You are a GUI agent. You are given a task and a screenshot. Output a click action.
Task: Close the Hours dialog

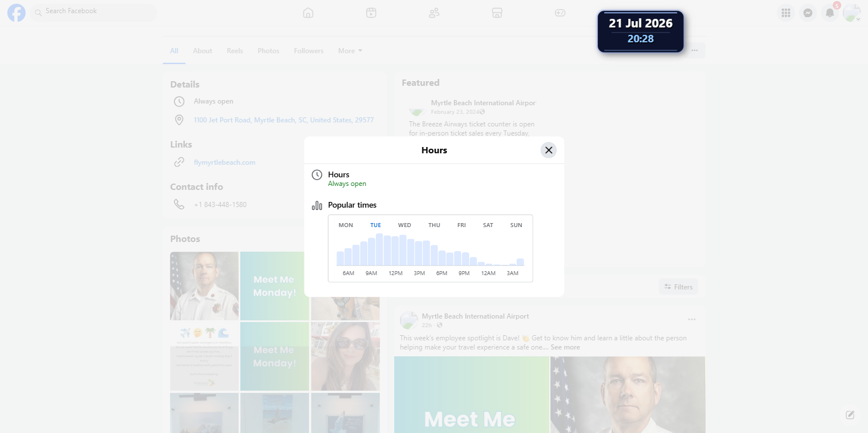click(549, 150)
